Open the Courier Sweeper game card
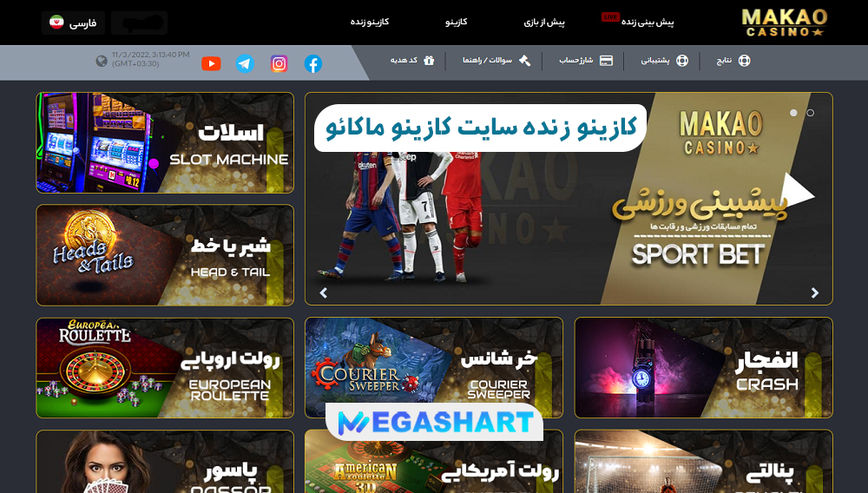868x493 pixels. pyautogui.click(x=434, y=367)
